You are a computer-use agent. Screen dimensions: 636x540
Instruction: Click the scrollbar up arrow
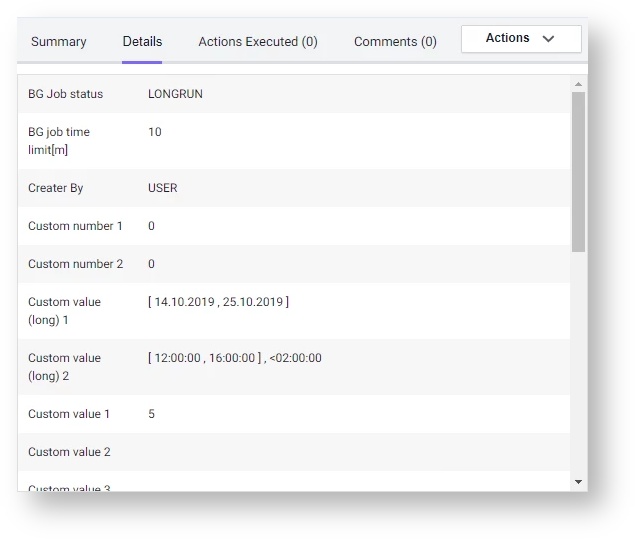point(578,84)
